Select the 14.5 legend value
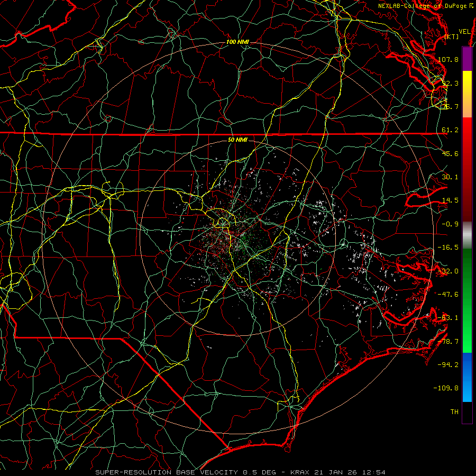Viewport: 476px width, 476px height. pos(450,200)
